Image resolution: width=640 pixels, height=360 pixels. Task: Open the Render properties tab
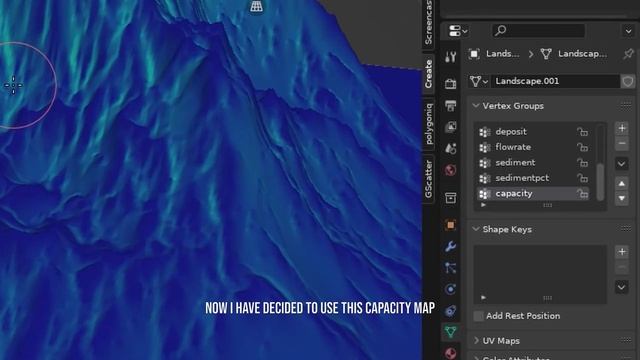coord(451,84)
